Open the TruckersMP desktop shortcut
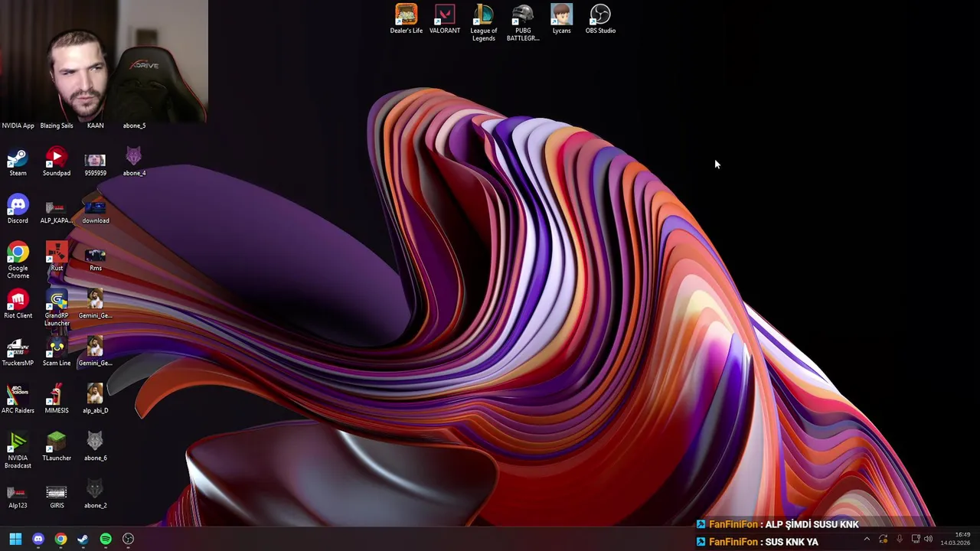This screenshot has height=551, width=980. pyautogui.click(x=18, y=352)
